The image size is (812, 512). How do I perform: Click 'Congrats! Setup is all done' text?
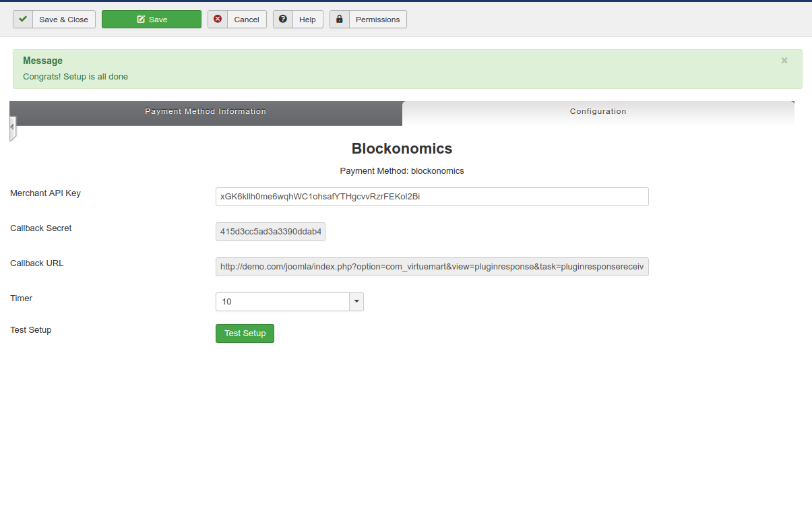click(x=75, y=77)
